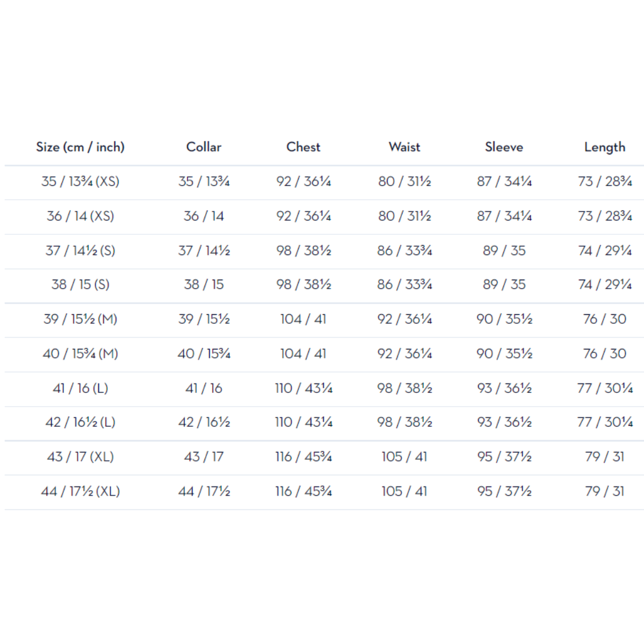Select the 42 / 16½ (L) size label
644x644 pixels.
pyautogui.click(x=80, y=422)
